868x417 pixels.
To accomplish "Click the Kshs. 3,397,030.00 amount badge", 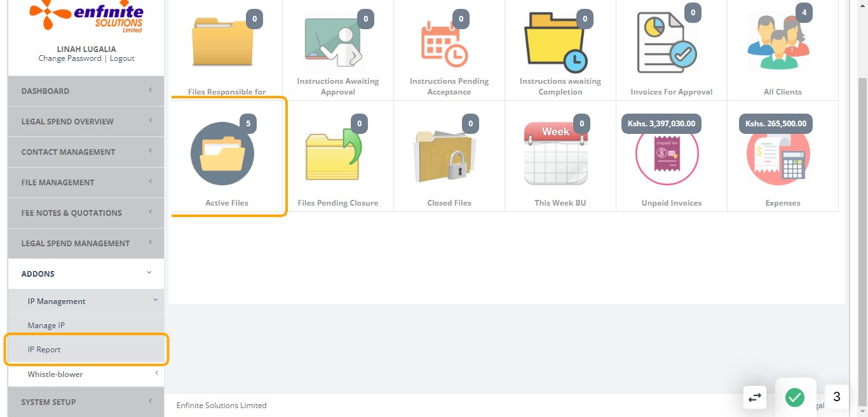I will [x=661, y=124].
